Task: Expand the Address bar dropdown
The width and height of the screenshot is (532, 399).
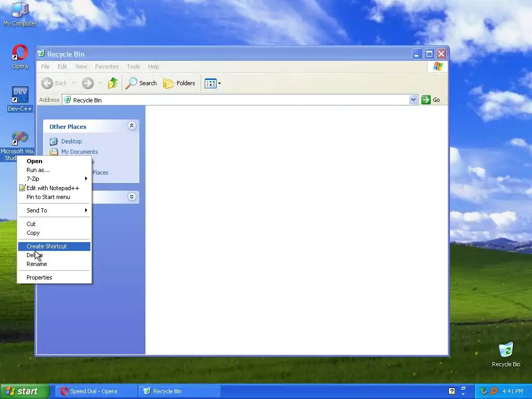Action: click(413, 100)
